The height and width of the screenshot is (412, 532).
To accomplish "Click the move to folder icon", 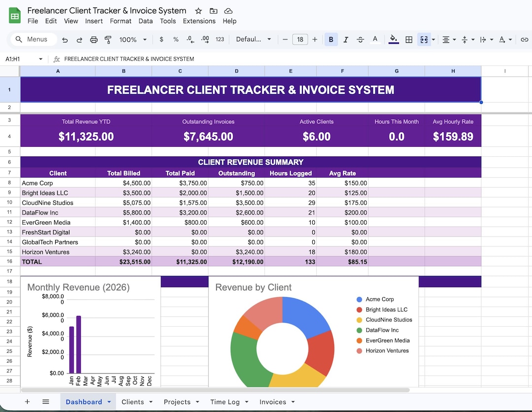I will (213, 11).
